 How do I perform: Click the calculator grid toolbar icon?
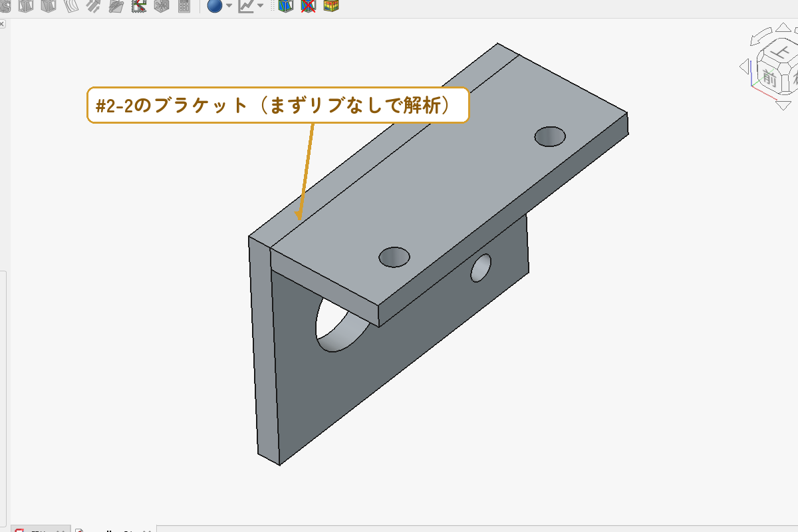(x=184, y=6)
